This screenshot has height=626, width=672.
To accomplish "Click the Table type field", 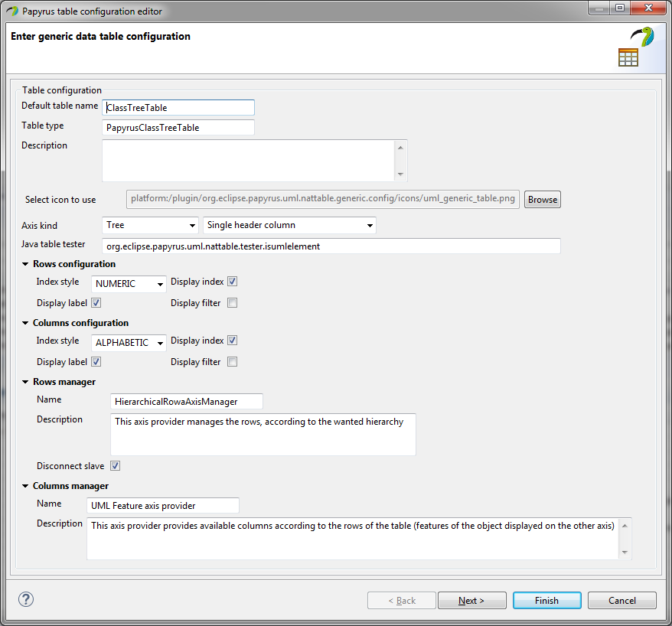I will pyautogui.click(x=178, y=127).
